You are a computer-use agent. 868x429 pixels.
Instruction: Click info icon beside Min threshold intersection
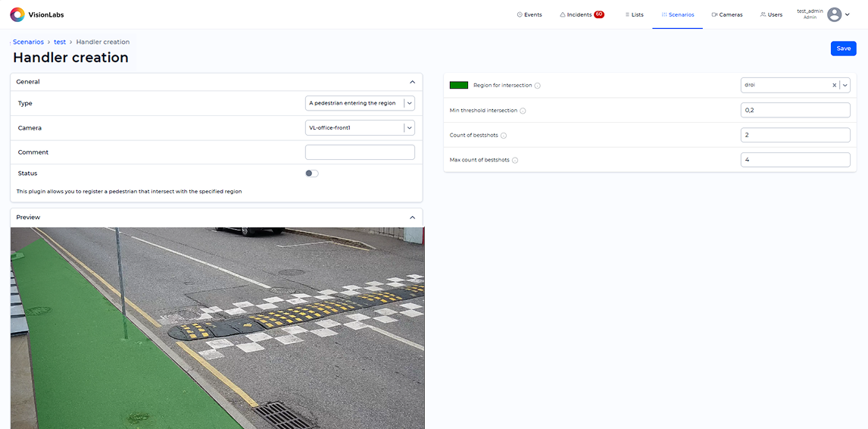pos(523,111)
